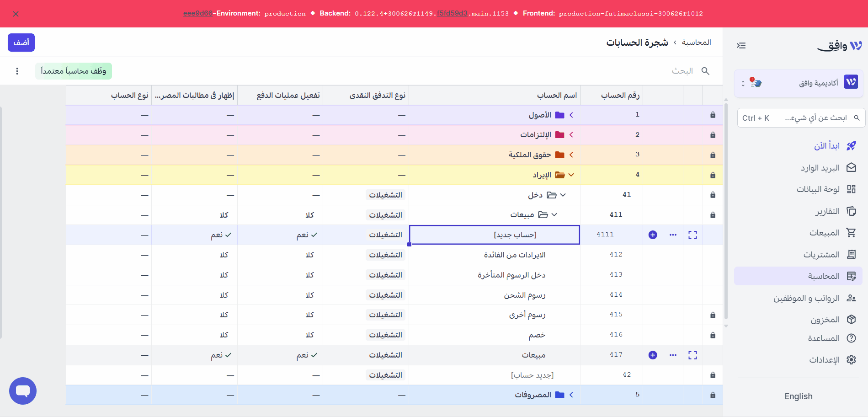Click the search field ابحث عن أي شيء
868x417 pixels.
click(801, 118)
